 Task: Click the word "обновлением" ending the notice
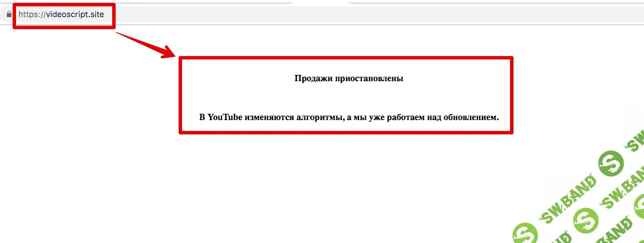point(467,118)
